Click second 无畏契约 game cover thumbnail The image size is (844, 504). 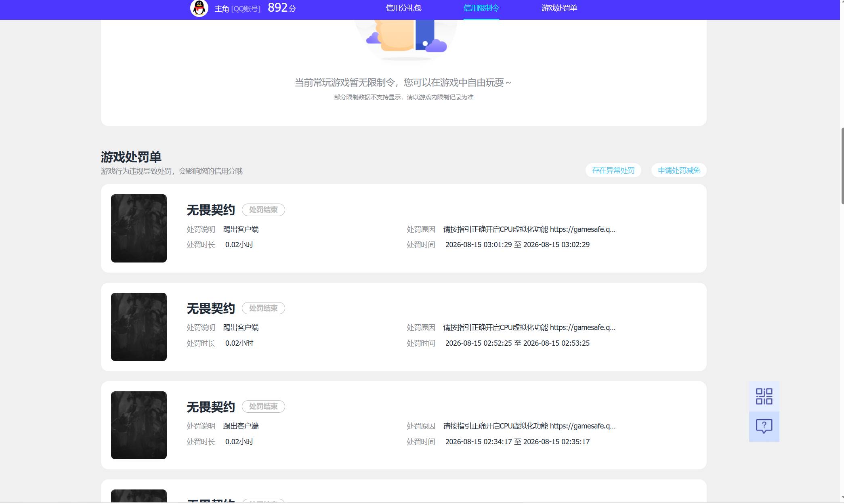pos(139,327)
